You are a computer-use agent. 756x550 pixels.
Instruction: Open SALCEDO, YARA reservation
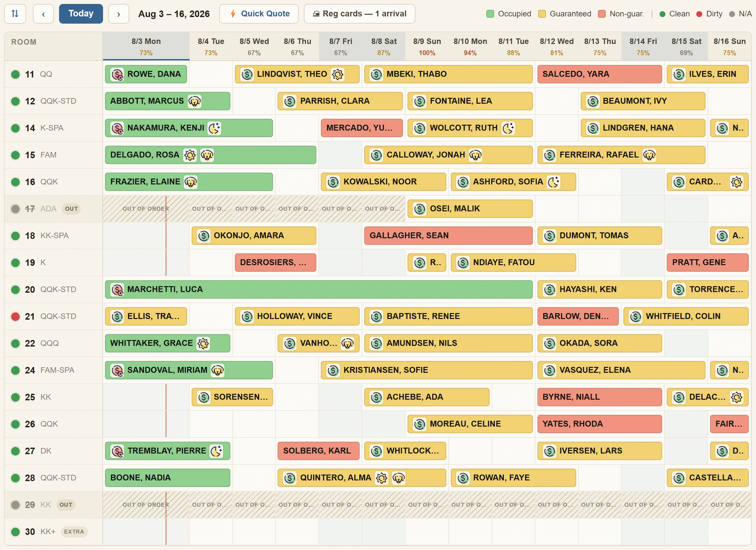click(x=599, y=74)
